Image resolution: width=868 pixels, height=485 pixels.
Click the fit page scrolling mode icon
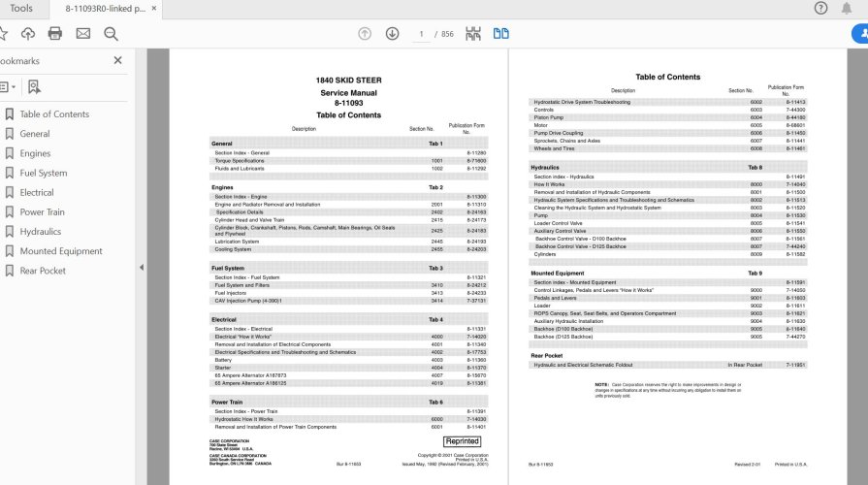click(473, 34)
